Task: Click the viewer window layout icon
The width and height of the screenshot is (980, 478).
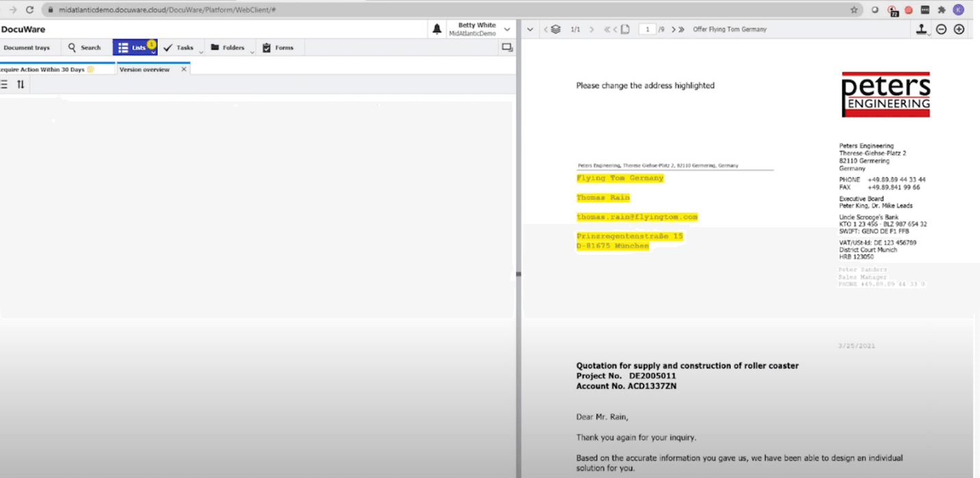Action: (x=507, y=47)
